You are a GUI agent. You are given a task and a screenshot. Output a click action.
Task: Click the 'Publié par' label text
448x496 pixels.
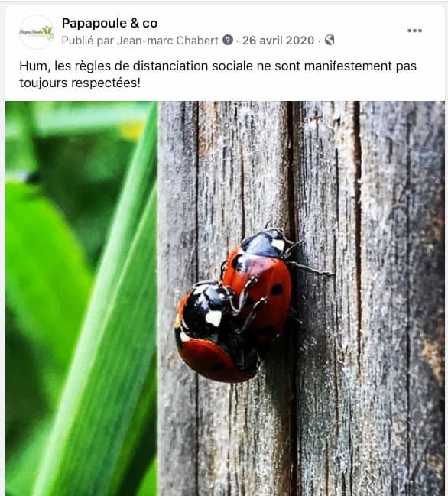click(x=88, y=41)
